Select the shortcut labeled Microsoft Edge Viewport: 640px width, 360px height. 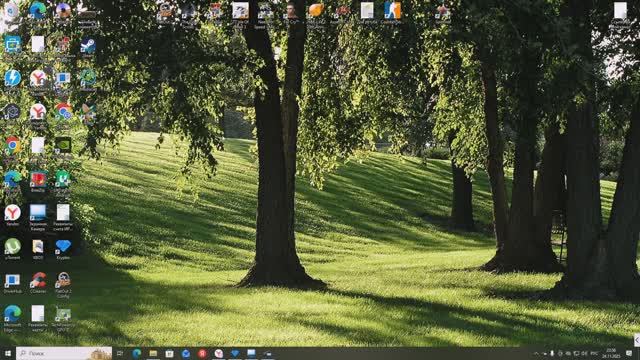[13, 317]
